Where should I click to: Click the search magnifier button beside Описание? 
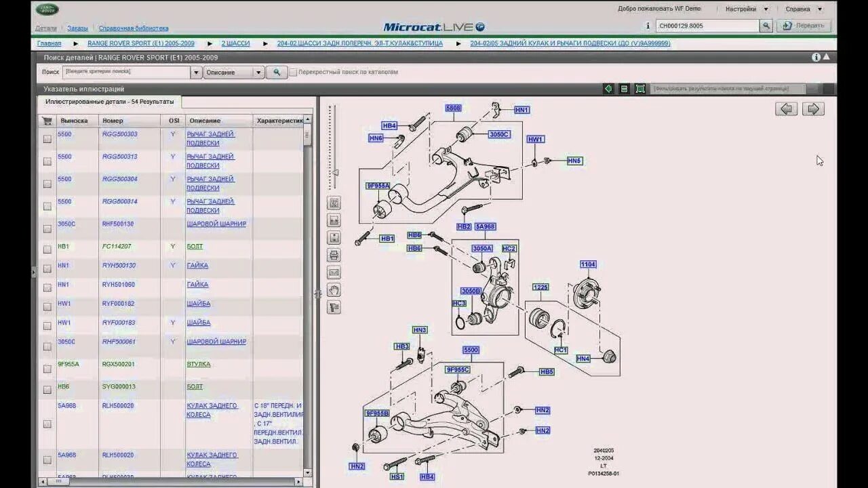(x=277, y=72)
